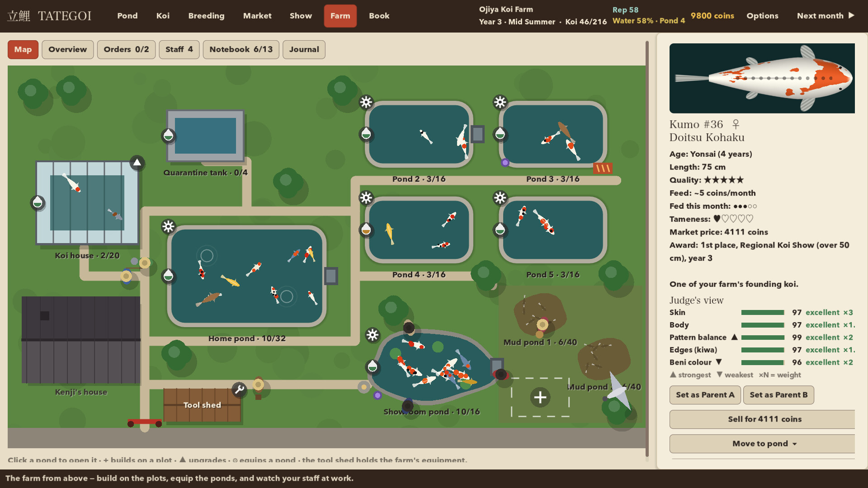Click the Koi house water drop icon

click(x=38, y=202)
